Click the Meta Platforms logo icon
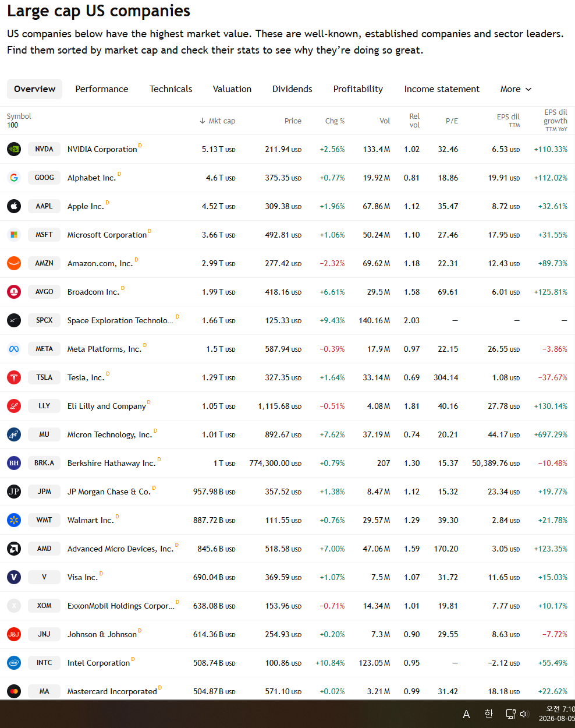 point(14,349)
